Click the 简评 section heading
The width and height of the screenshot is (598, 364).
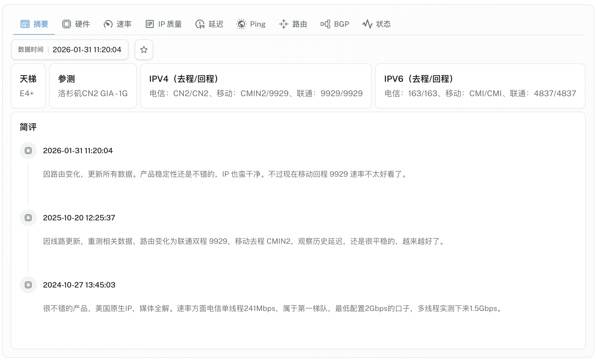tap(28, 127)
